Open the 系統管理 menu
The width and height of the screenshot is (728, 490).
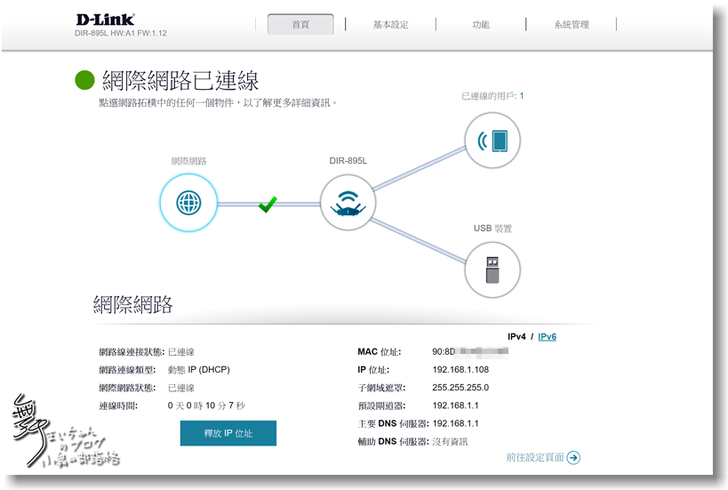pos(571,25)
